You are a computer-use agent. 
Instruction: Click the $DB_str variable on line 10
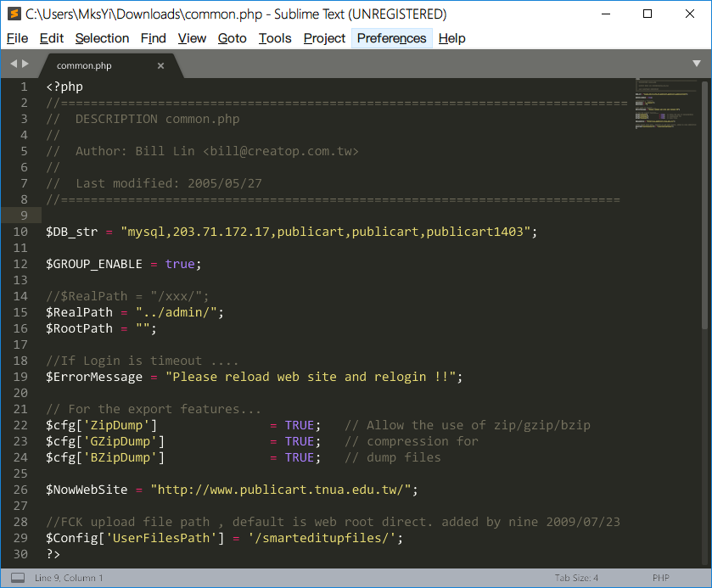(72, 232)
